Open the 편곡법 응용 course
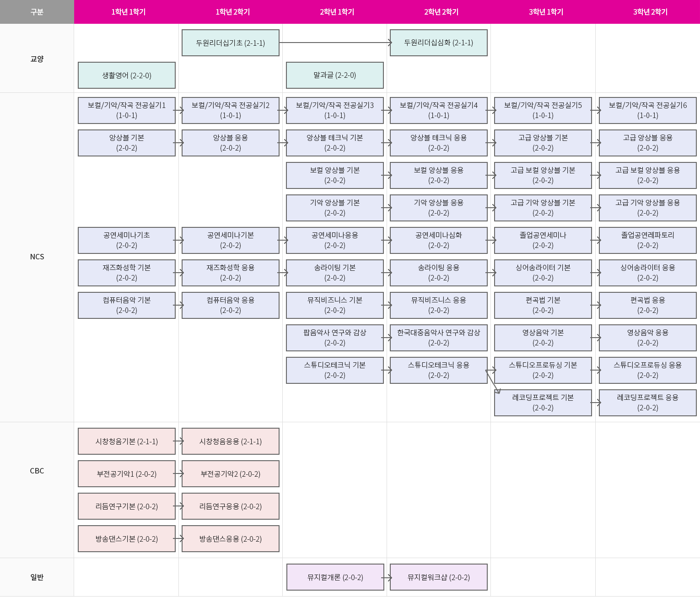This screenshot has width=700, height=597. [648, 305]
